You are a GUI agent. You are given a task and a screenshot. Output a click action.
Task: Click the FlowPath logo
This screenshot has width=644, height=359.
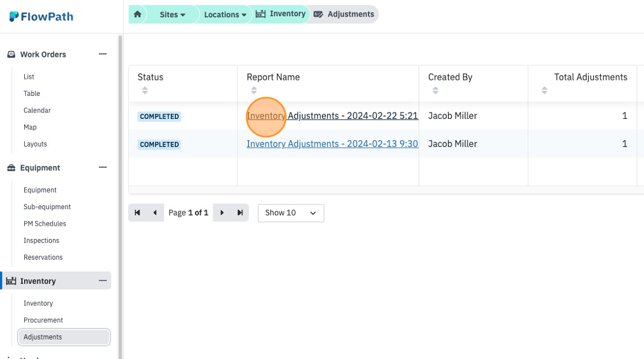click(x=41, y=17)
